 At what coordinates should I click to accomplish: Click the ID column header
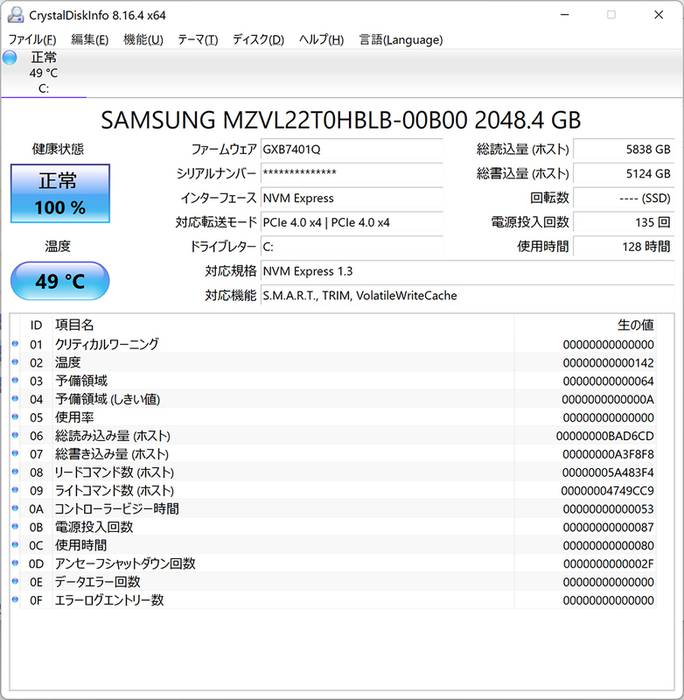[36, 325]
